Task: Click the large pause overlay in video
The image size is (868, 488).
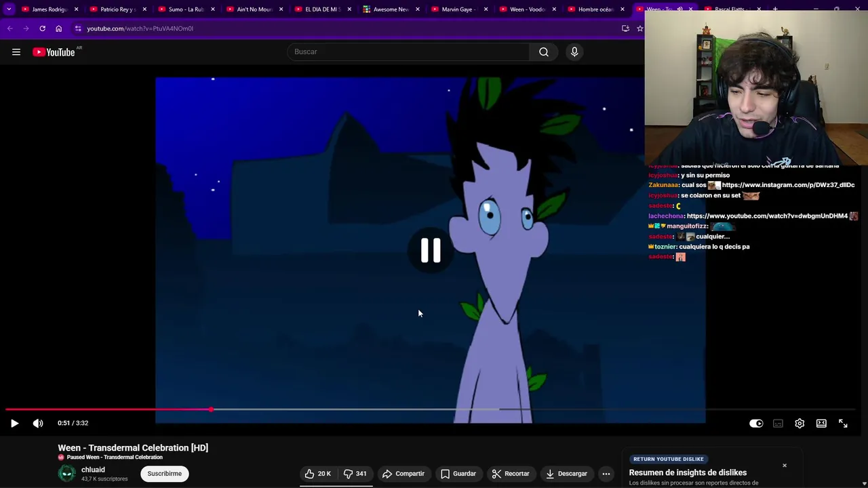Action: tap(431, 250)
